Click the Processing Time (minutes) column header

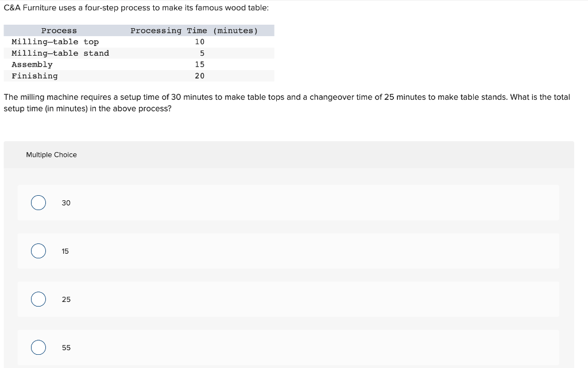(x=194, y=31)
